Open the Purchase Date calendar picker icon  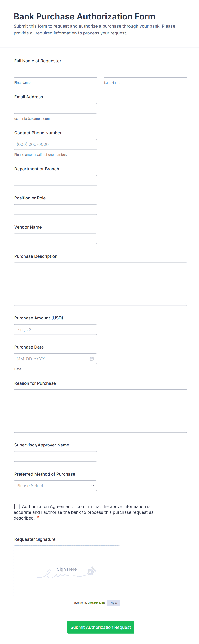click(x=92, y=359)
